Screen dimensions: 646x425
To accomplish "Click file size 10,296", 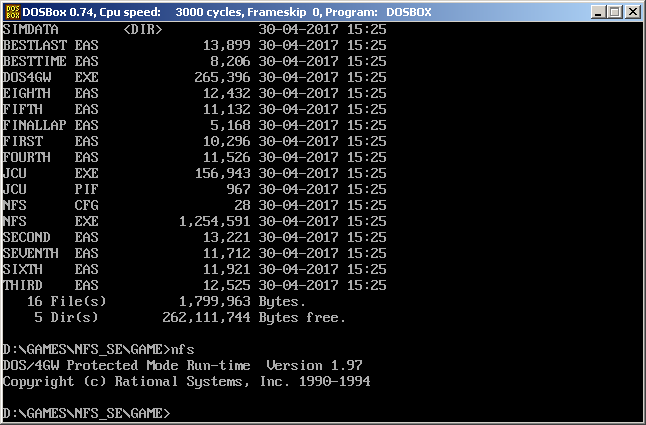I will coord(227,141).
